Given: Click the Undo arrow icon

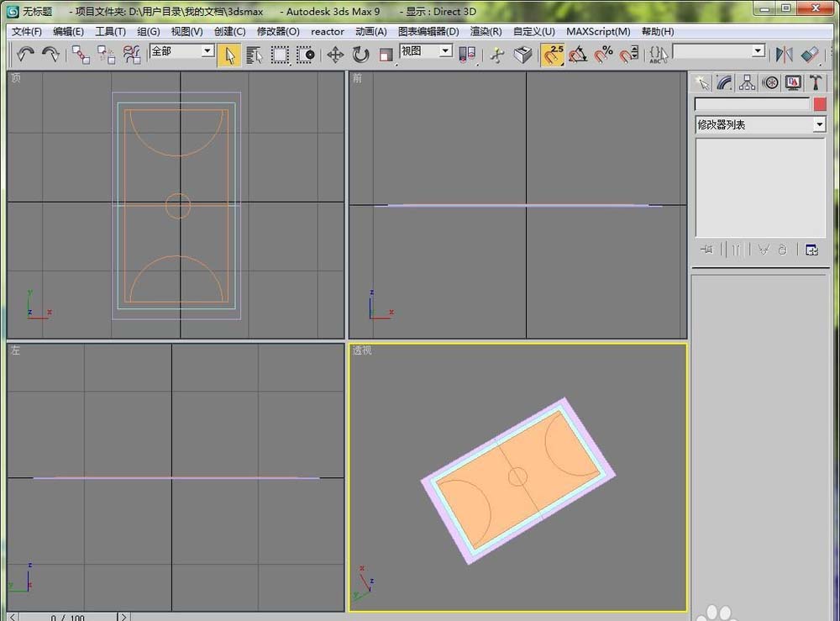Looking at the screenshot, I should coord(26,54).
